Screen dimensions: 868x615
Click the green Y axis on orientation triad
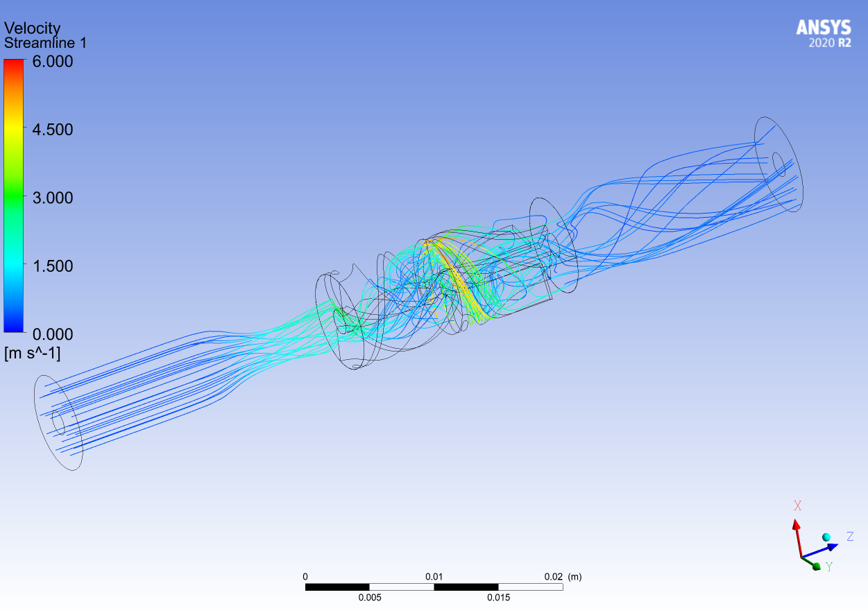coord(813,564)
